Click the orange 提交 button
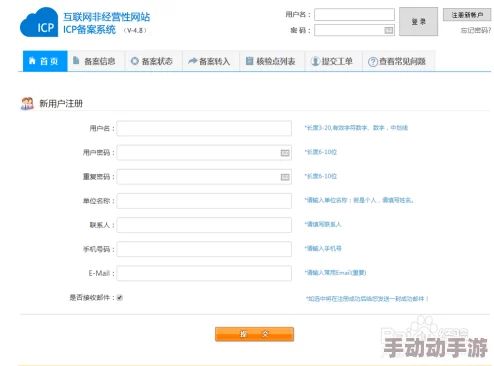The width and height of the screenshot is (494, 366). (x=254, y=334)
